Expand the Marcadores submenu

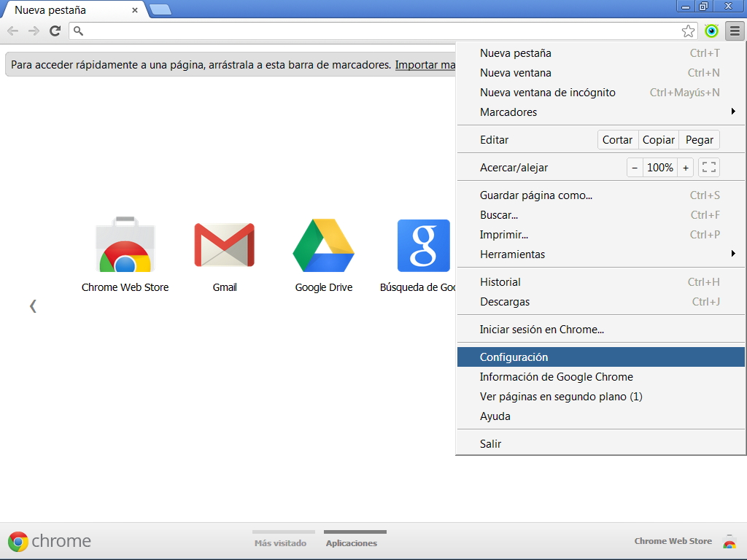point(601,112)
